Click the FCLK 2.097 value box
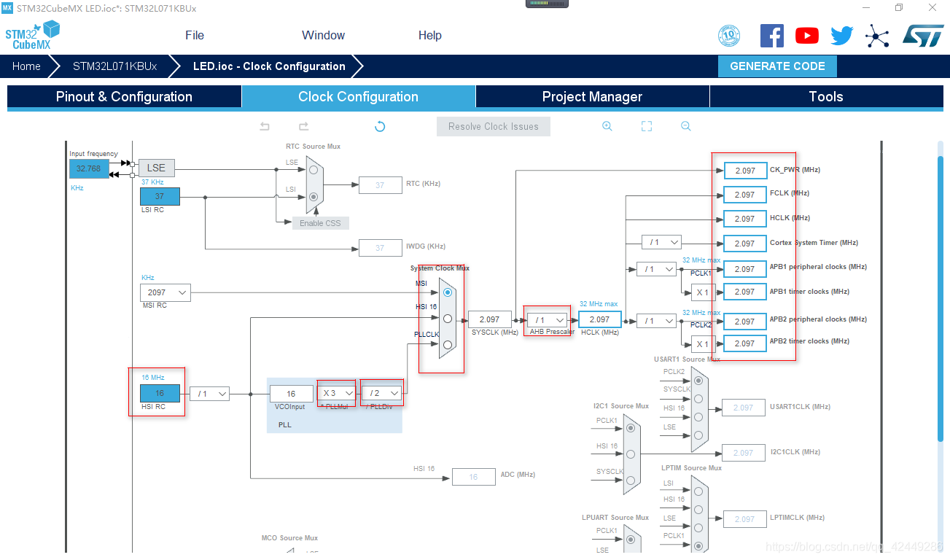The image size is (950, 560). click(745, 195)
